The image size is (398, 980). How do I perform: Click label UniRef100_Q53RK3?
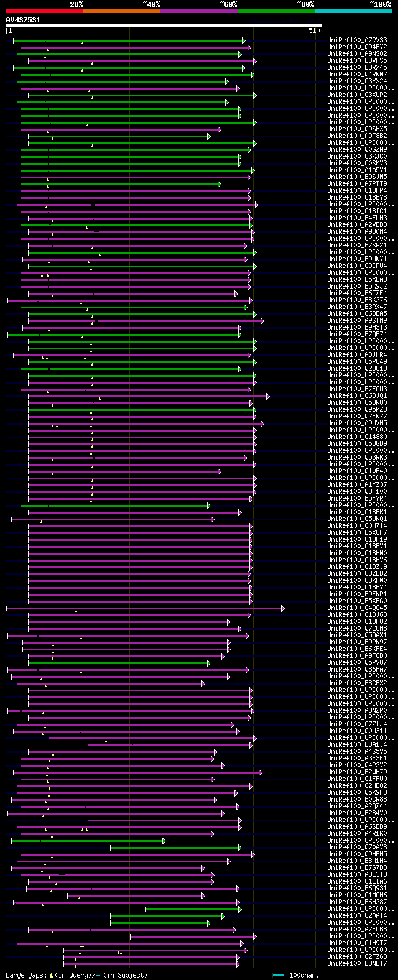coord(357,458)
